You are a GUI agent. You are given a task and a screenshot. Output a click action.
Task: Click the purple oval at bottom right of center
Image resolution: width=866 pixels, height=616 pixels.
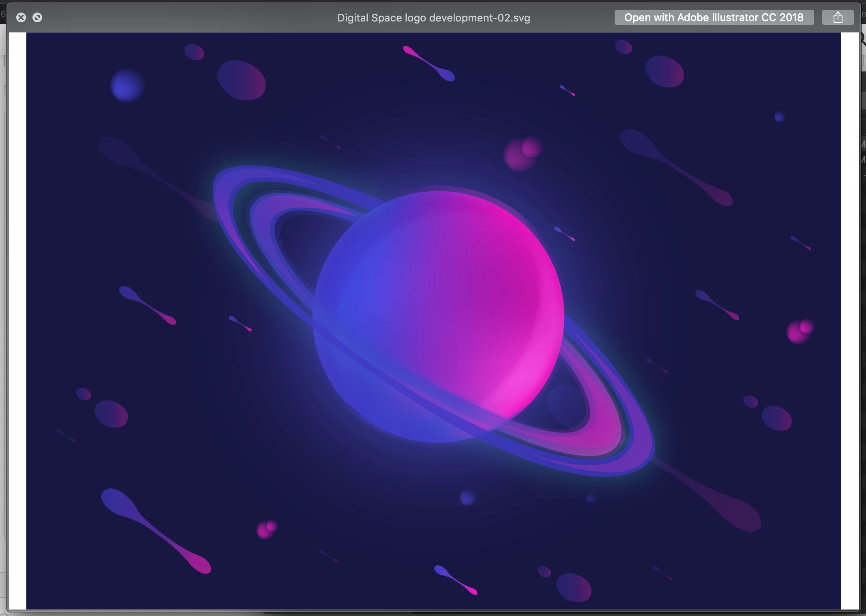coord(573,587)
